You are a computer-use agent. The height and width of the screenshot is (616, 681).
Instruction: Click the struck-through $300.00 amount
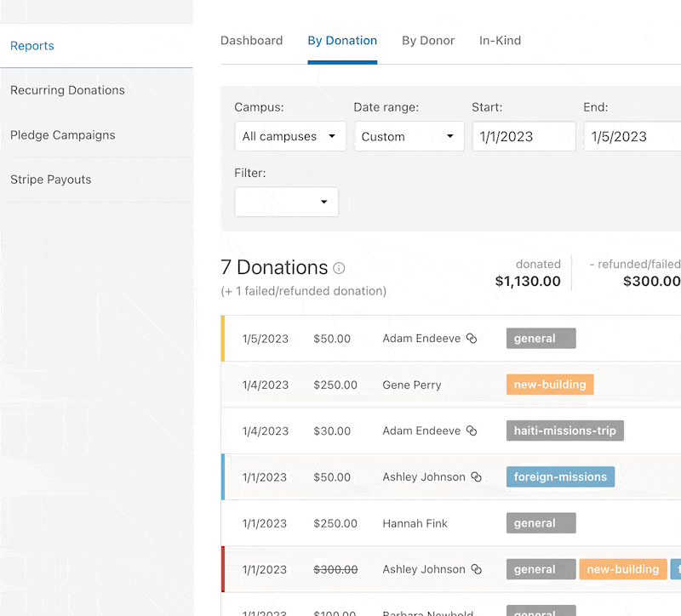[335, 569]
